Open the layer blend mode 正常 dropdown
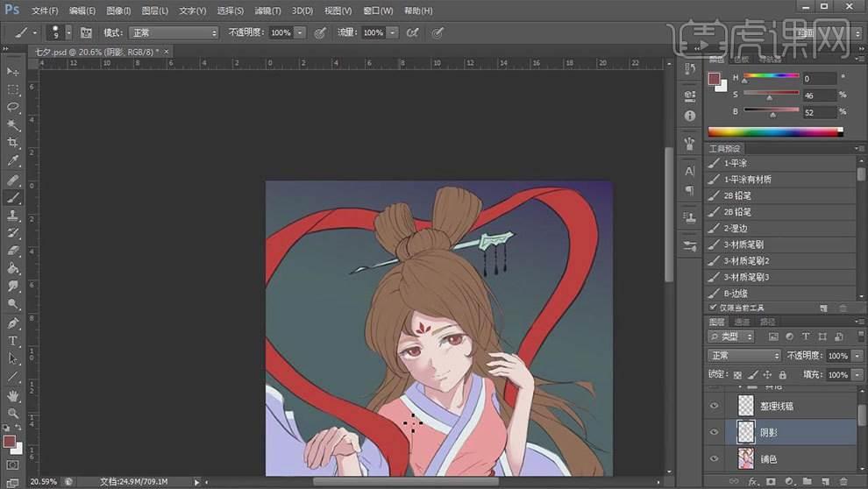868x489 pixels. coord(744,355)
